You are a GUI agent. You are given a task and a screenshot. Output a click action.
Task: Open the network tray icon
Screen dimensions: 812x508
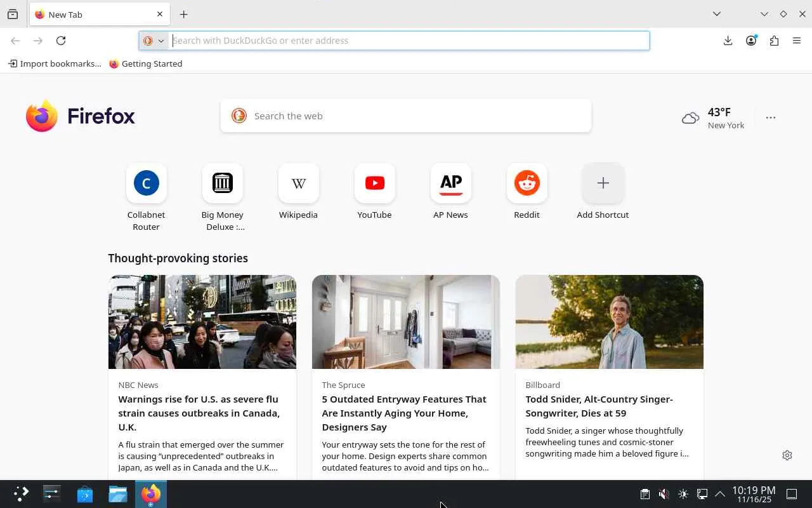coord(702,494)
